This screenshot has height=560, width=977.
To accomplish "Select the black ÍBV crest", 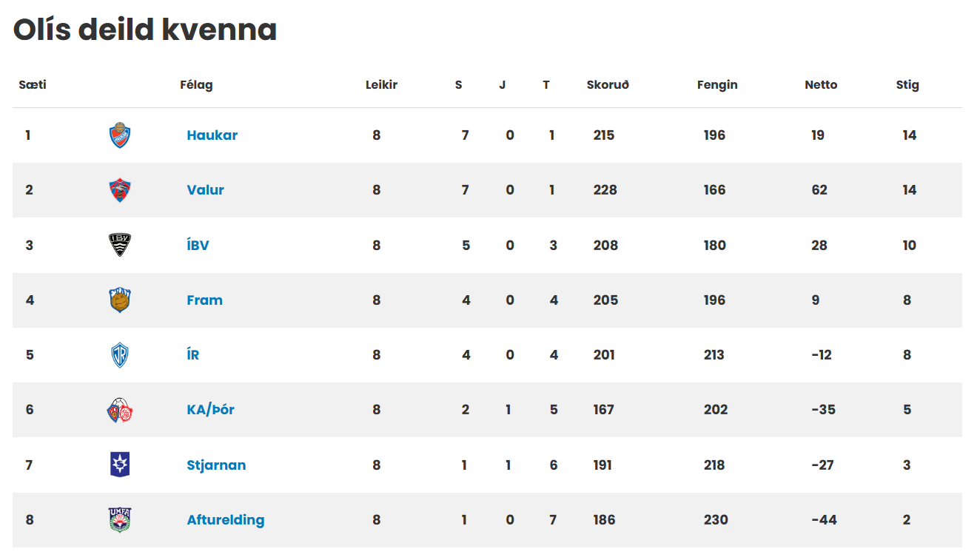I will (x=119, y=245).
